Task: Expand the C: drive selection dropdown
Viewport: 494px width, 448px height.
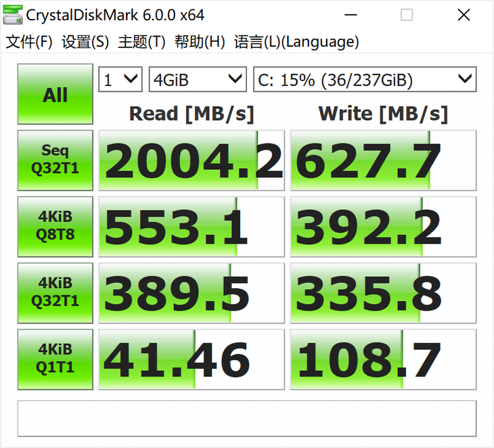Action: [365, 80]
